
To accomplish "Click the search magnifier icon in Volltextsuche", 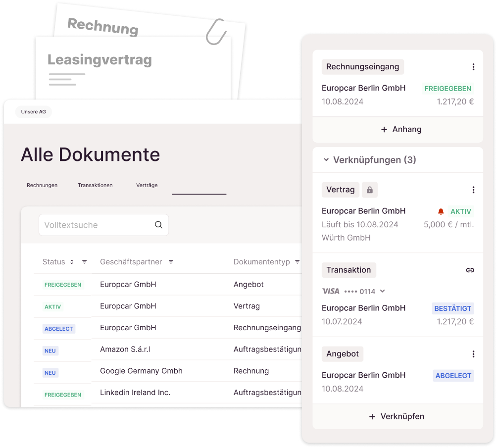I will pyautogui.click(x=158, y=225).
